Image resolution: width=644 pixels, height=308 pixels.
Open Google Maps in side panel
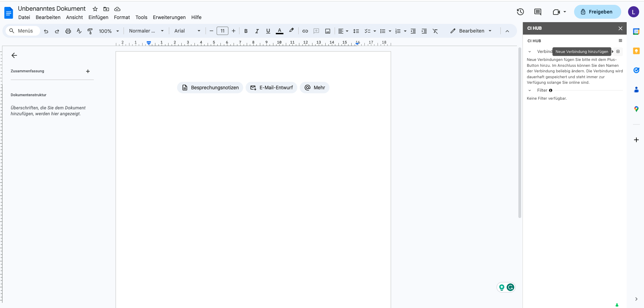click(x=636, y=109)
